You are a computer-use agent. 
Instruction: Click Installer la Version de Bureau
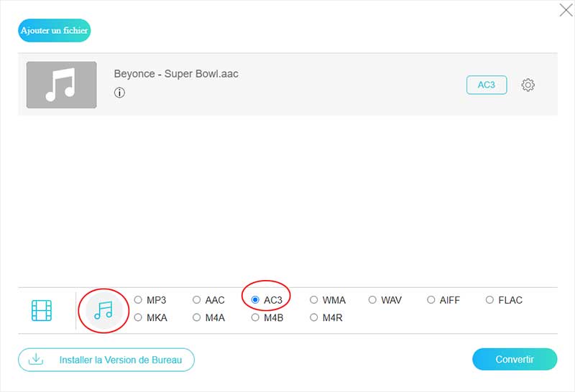(106, 360)
